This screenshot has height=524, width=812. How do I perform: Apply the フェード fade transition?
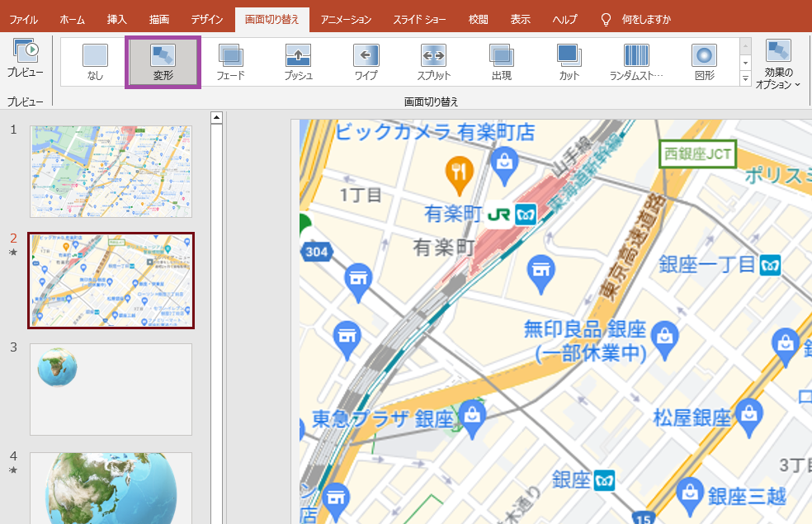click(230, 62)
